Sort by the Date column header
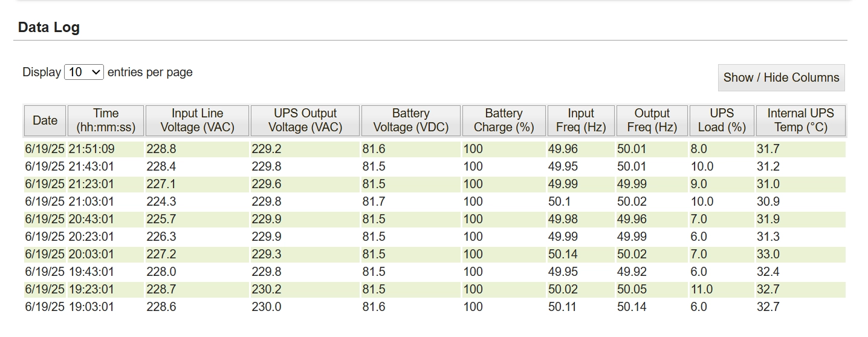 [x=45, y=120]
